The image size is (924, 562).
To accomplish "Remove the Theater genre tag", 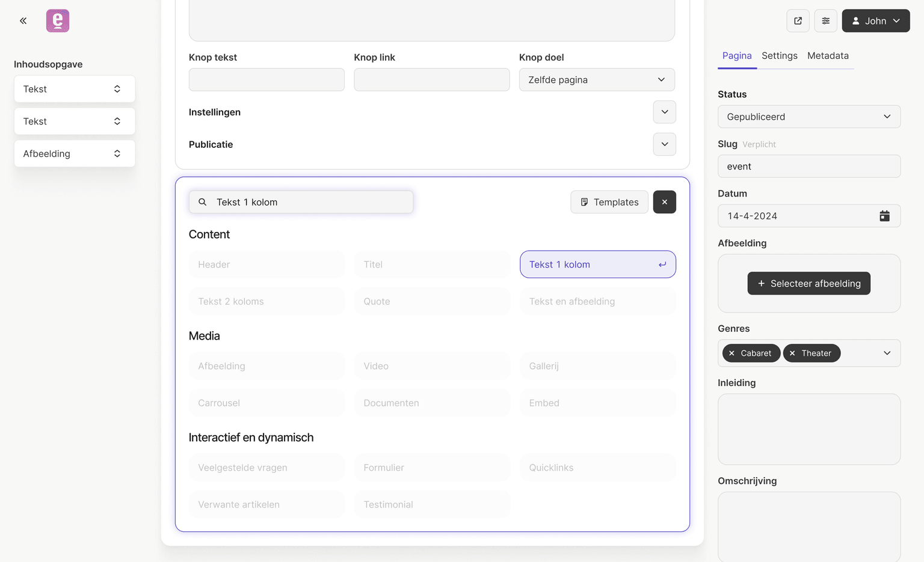I will point(792,353).
